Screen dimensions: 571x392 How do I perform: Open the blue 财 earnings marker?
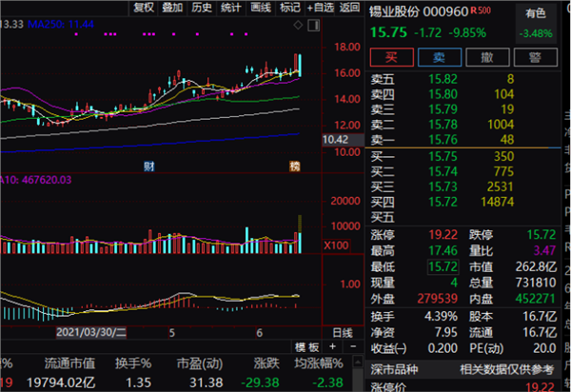point(149,167)
